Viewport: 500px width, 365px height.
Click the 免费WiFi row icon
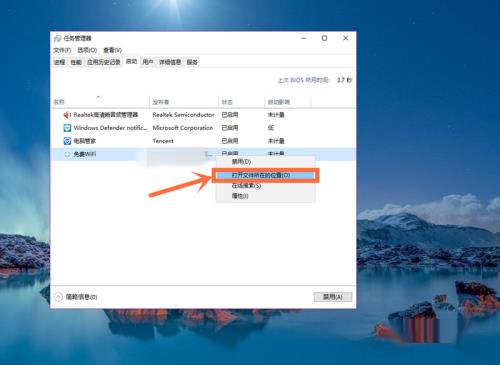pyautogui.click(x=67, y=154)
